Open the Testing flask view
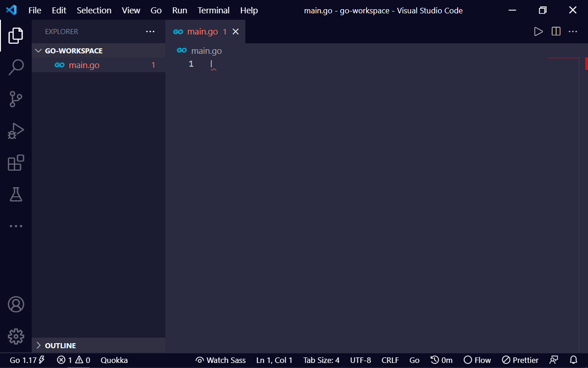Screen dimensions: 588x368 (x=16, y=194)
